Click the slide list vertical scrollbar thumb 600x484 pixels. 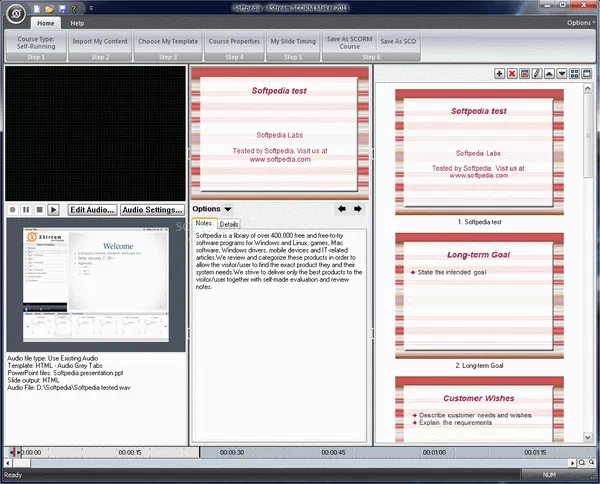[x=588, y=135]
